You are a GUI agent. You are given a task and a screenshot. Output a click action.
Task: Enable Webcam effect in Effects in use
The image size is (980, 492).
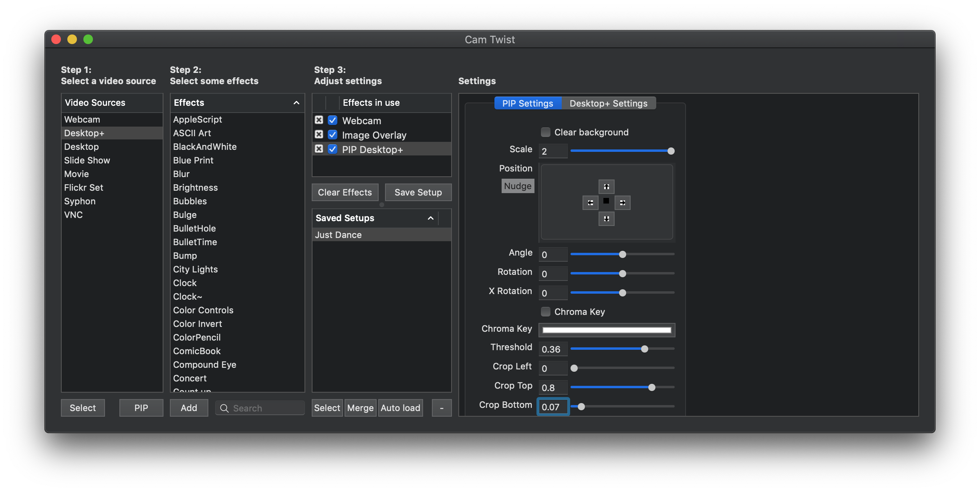click(x=333, y=120)
